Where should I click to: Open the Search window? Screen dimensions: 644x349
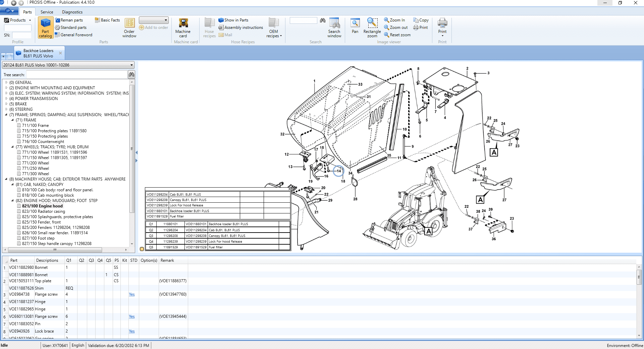point(334,28)
